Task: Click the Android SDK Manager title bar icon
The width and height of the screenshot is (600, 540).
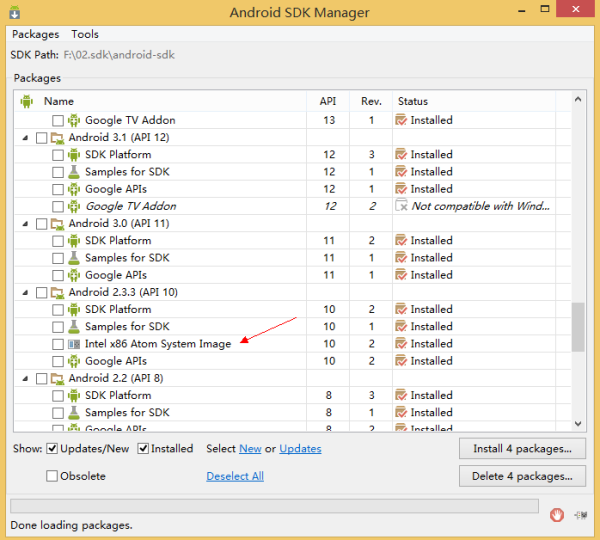Action: [15, 12]
